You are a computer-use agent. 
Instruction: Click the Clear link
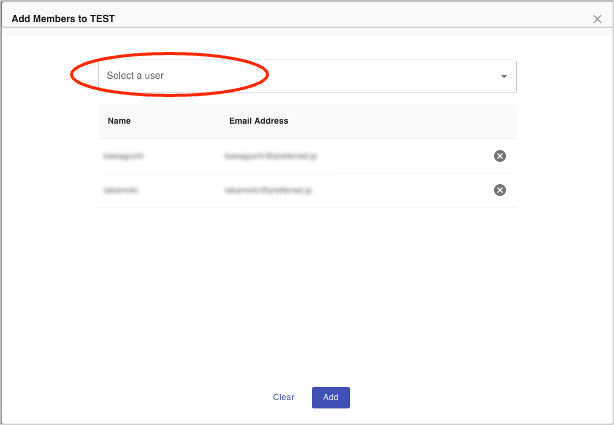(x=284, y=397)
